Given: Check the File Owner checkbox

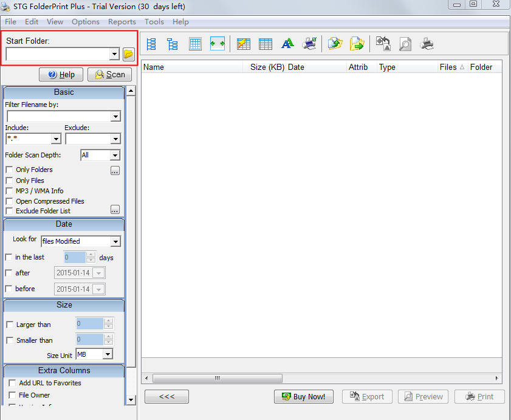Looking at the screenshot, I should pyautogui.click(x=12, y=395).
